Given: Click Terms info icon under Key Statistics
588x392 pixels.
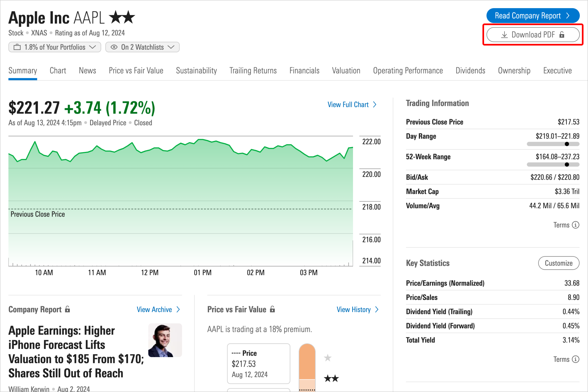Looking at the screenshot, I should 576,359.
